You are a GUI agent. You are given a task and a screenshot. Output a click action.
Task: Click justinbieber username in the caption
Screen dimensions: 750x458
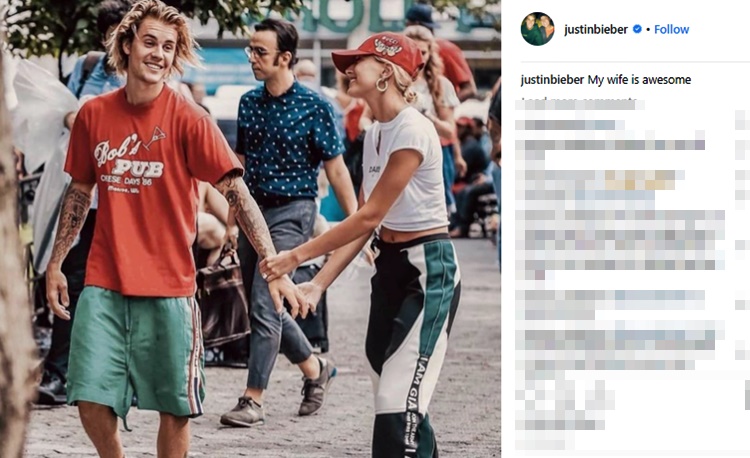click(552, 80)
